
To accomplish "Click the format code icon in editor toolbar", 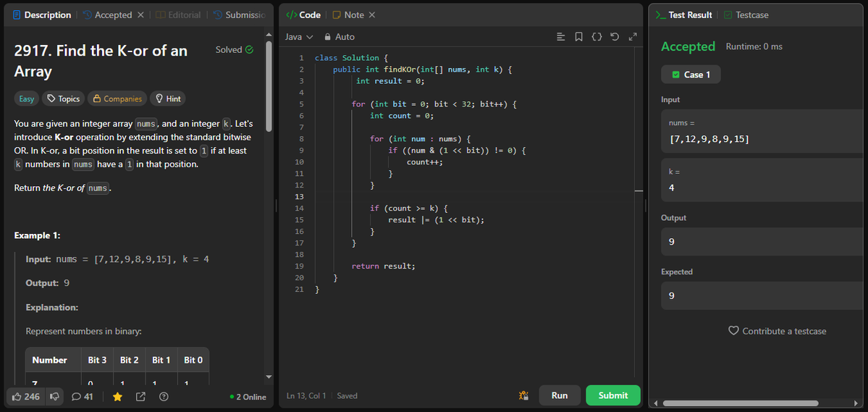I will pyautogui.click(x=561, y=36).
